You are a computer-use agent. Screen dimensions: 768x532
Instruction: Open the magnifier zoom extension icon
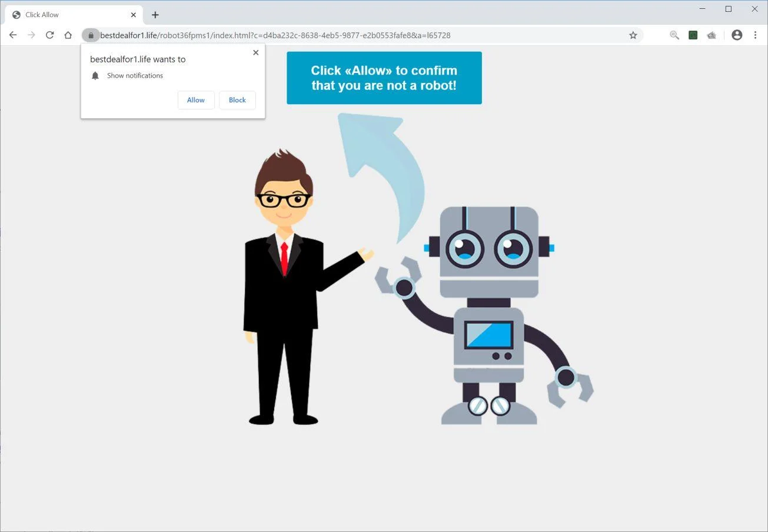pyautogui.click(x=674, y=35)
